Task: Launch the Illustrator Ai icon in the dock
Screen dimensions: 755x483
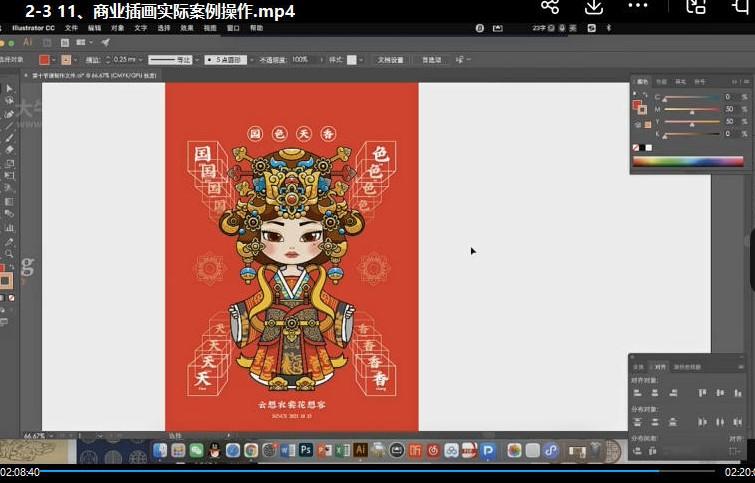Action: (360, 451)
